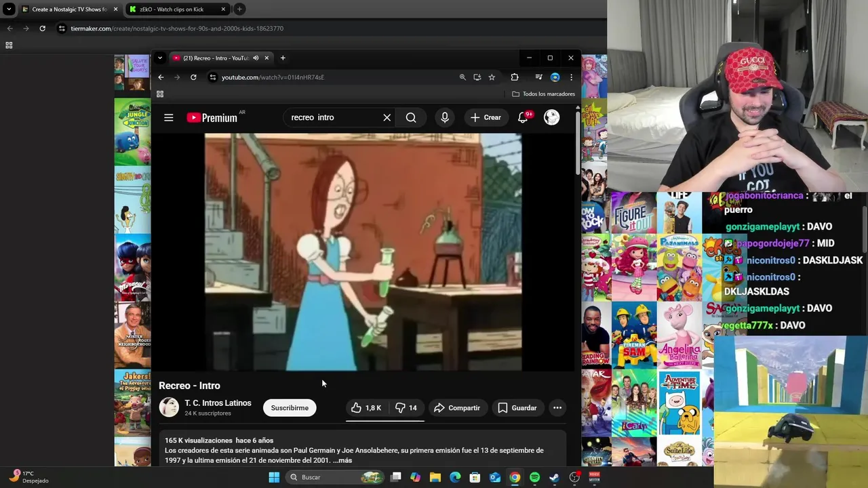This screenshot has width=868, height=488.
Task: Open YouTube notifications bell
Action: pyautogui.click(x=523, y=117)
